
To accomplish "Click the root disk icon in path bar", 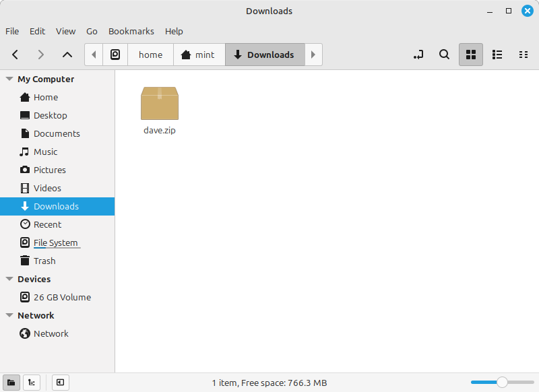I will point(115,55).
